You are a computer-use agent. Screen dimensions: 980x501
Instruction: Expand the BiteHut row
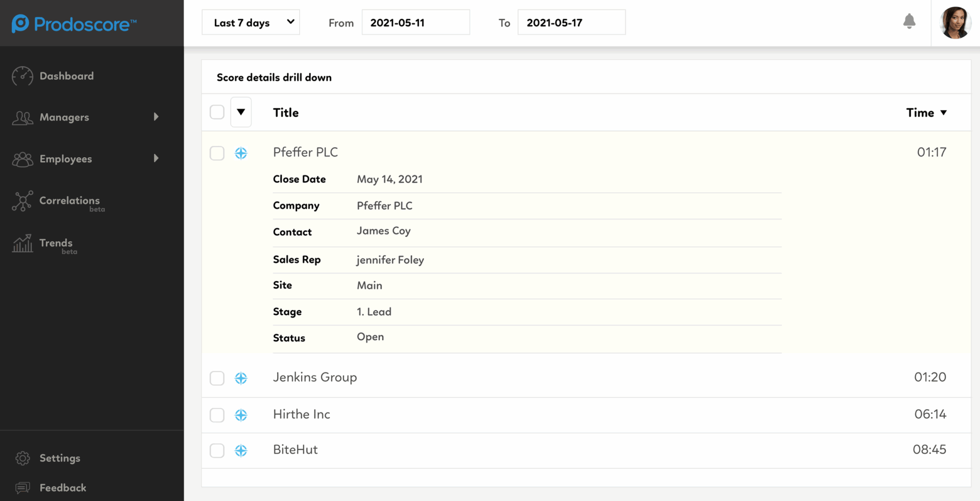click(x=586, y=450)
